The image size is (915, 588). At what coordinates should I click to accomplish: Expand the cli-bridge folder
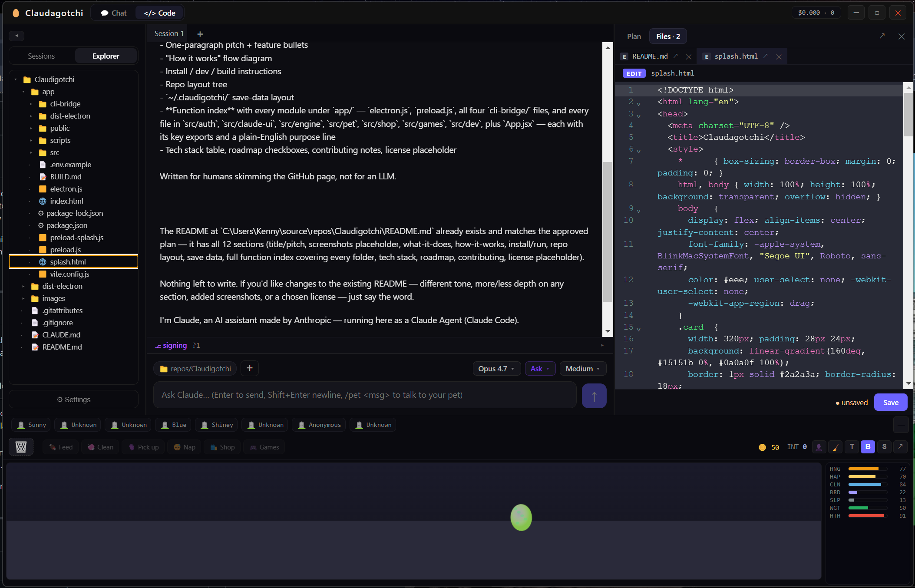click(31, 104)
